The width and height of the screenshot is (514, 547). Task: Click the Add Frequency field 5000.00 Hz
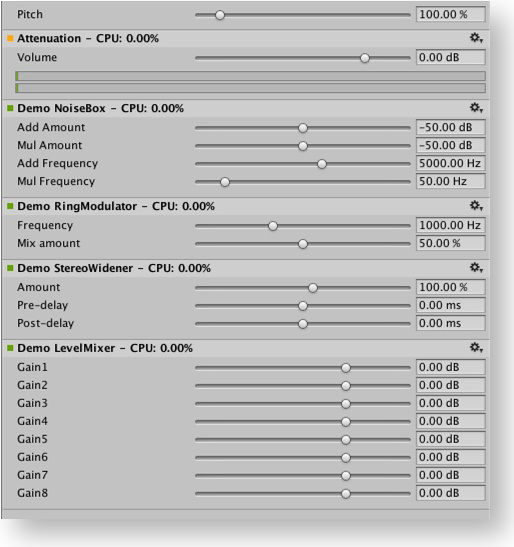[x=450, y=163]
